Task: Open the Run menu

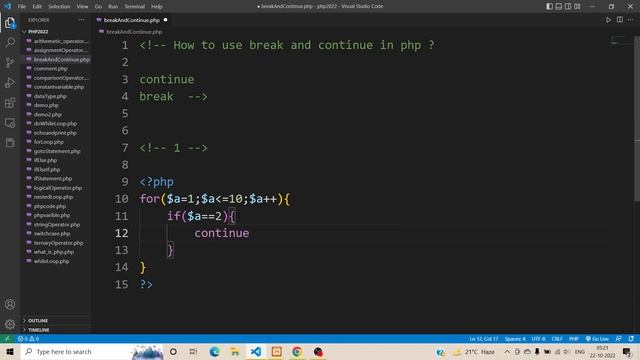Action: click(113, 7)
